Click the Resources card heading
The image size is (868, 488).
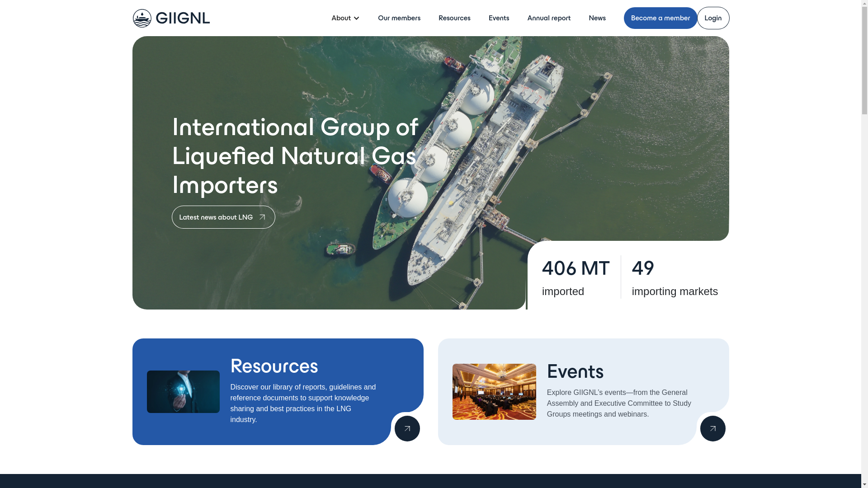274,366
